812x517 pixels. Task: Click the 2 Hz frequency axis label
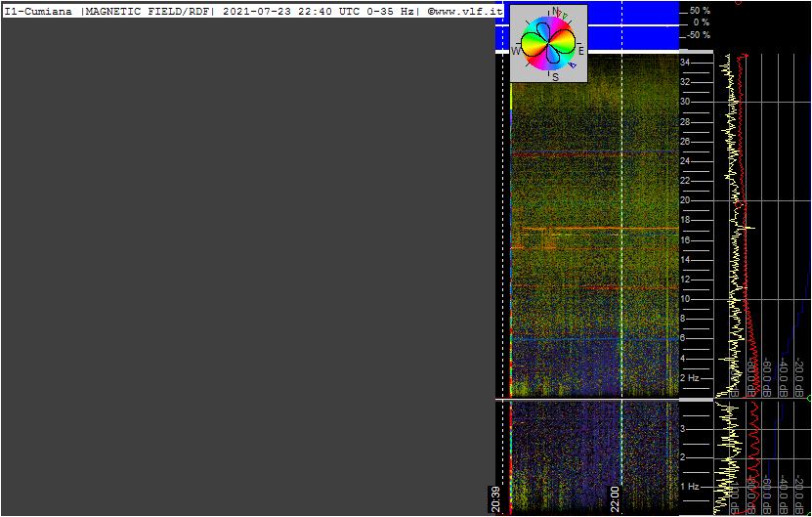click(x=690, y=377)
